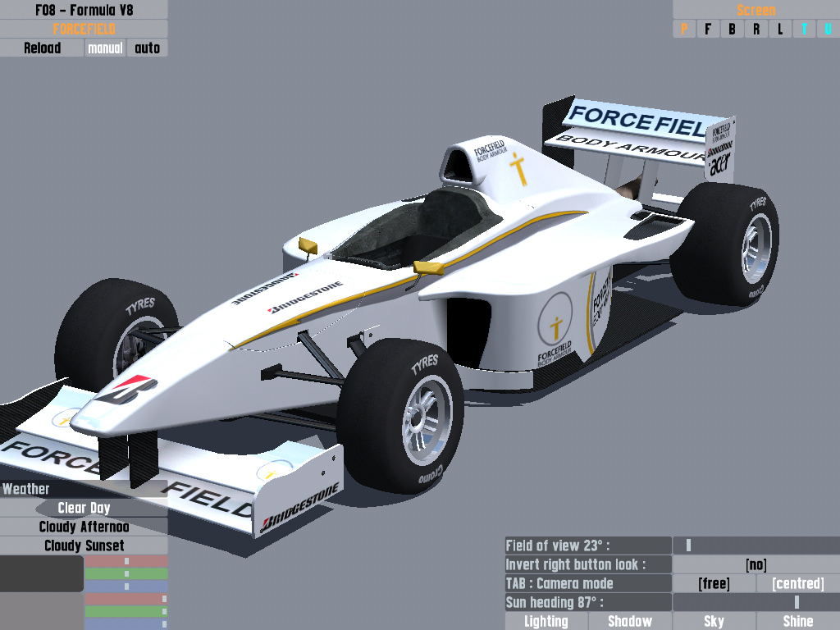840x630 pixels.
Task: Adjust the lower red color slider
Action: pos(126,599)
